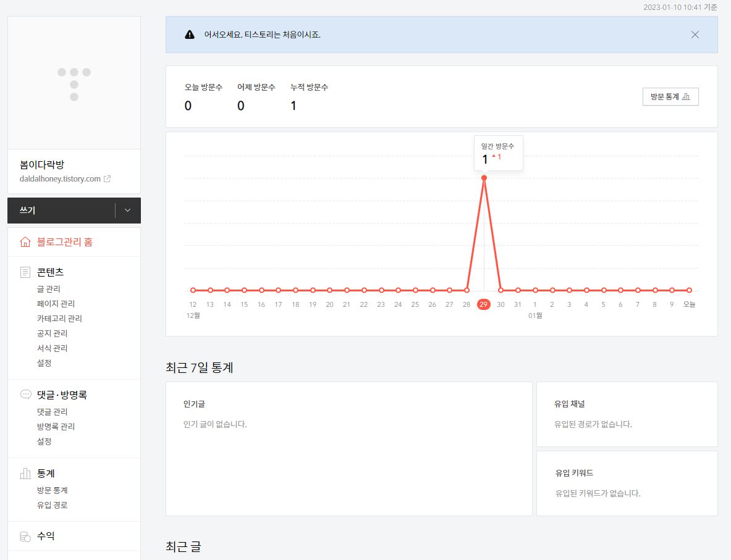
Task: Click the 최근 글 heading
Action: pos(184,546)
